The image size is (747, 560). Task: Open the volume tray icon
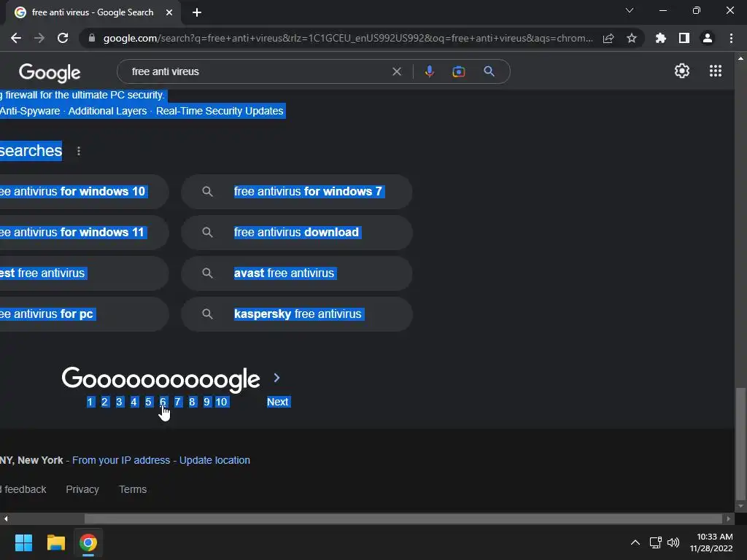pyautogui.click(x=673, y=542)
